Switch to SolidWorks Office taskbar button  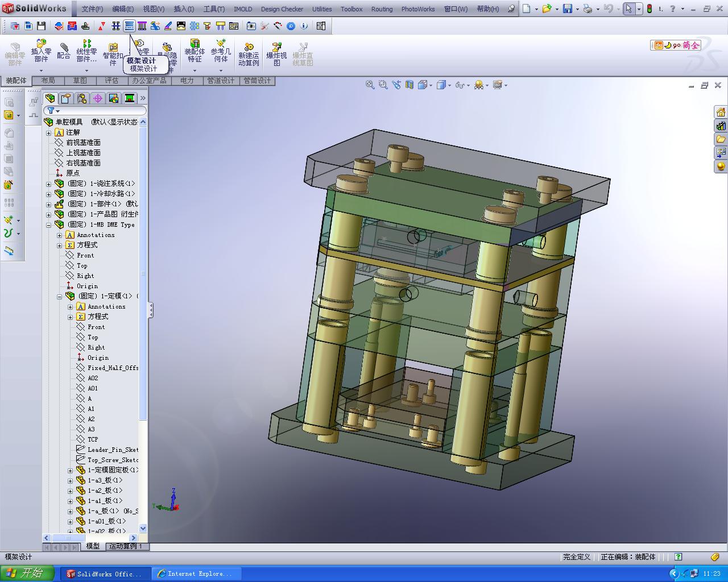[105, 574]
